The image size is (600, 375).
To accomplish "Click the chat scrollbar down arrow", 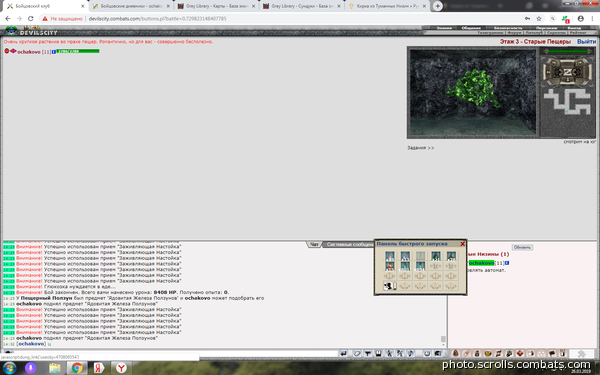I will click(x=443, y=345).
